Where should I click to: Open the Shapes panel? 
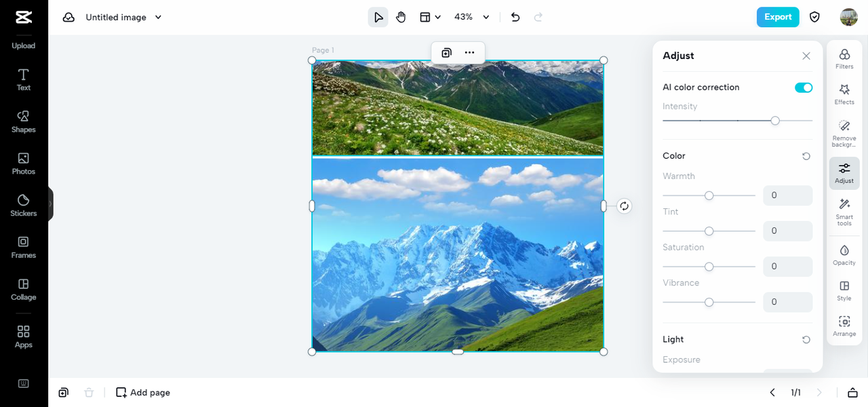point(24,121)
